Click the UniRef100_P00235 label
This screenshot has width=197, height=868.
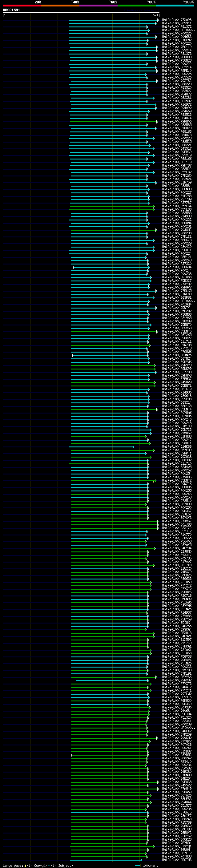[177, 809]
